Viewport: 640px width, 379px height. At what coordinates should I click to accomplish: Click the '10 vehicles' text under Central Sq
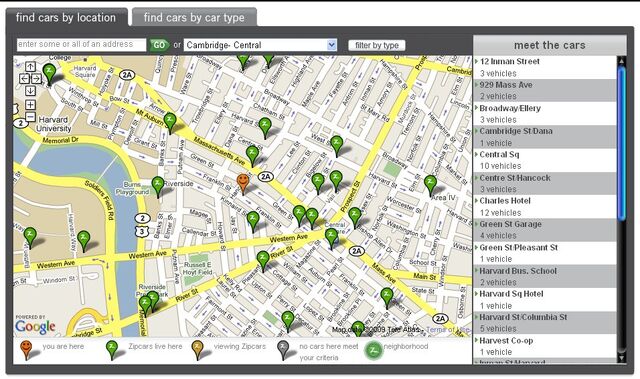pyautogui.click(x=500, y=166)
